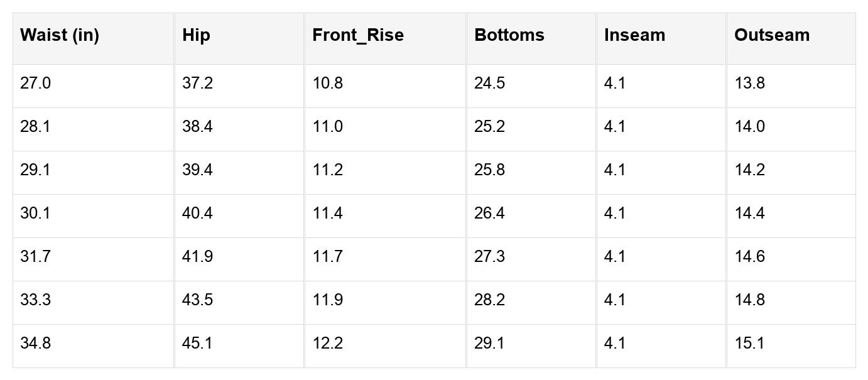Click bottoms cell showing 26.4
Viewport: 868px width, 380px height.
pyautogui.click(x=531, y=216)
